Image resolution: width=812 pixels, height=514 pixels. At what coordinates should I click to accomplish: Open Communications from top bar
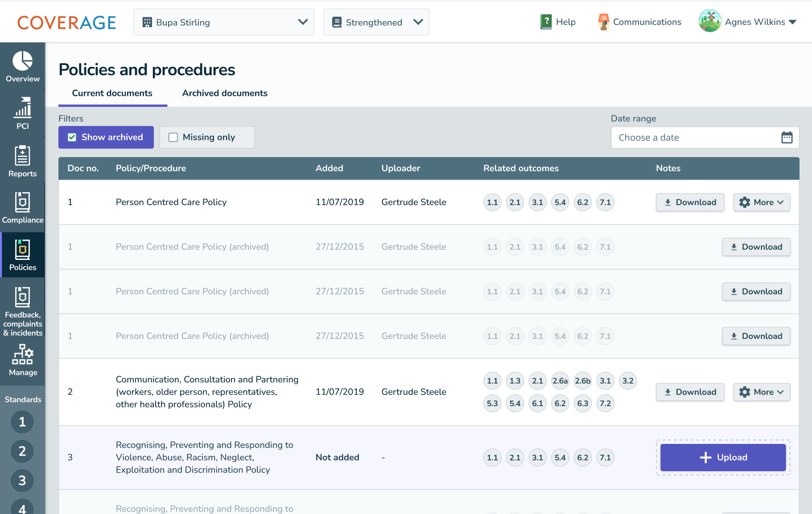639,22
